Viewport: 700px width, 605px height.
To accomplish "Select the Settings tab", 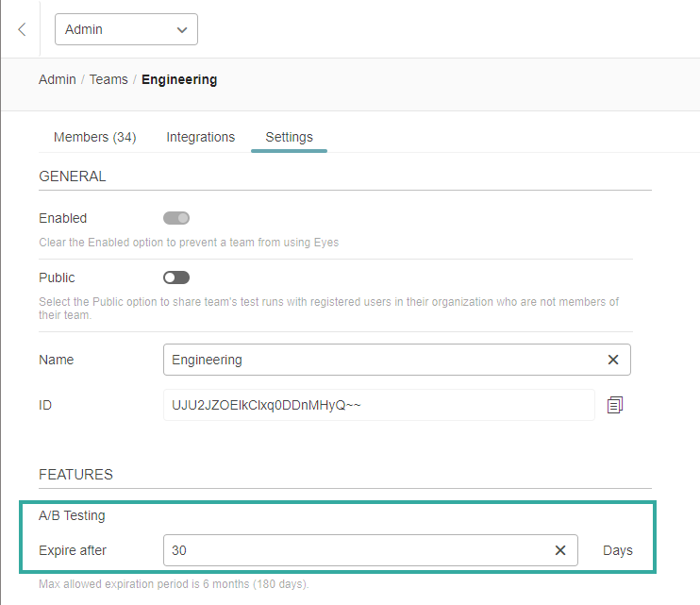I will tap(289, 137).
